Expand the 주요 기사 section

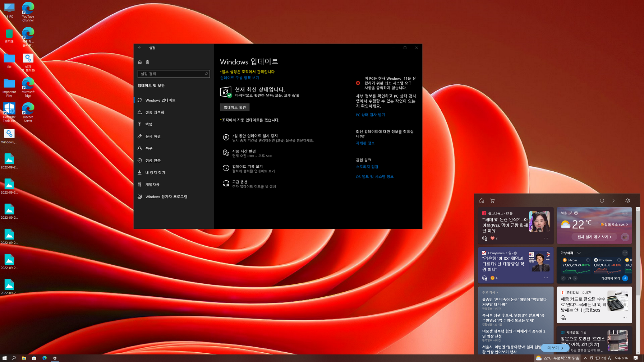490,292
